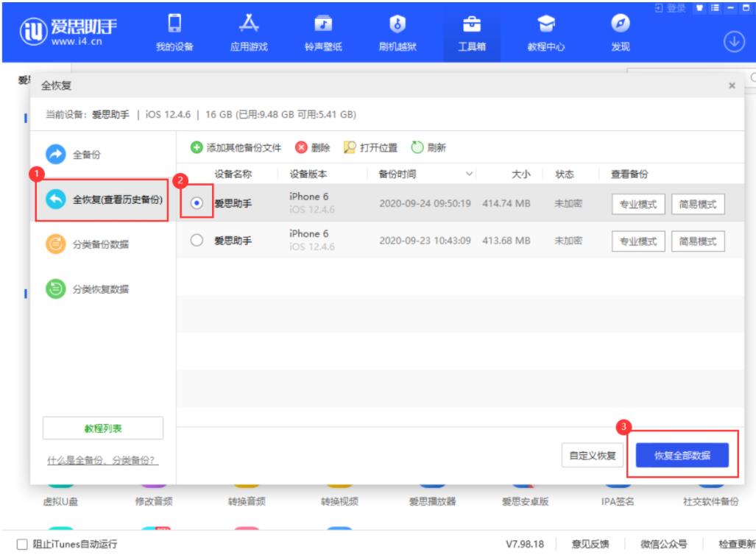This screenshot has height=555, width=756.
Task: Click the 恢复全部数据 button
Action: coord(682,455)
